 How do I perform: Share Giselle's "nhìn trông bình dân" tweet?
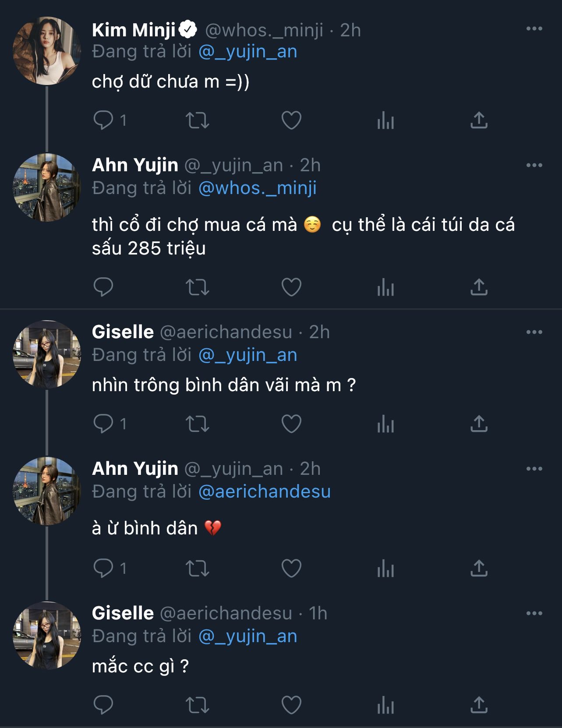(479, 424)
